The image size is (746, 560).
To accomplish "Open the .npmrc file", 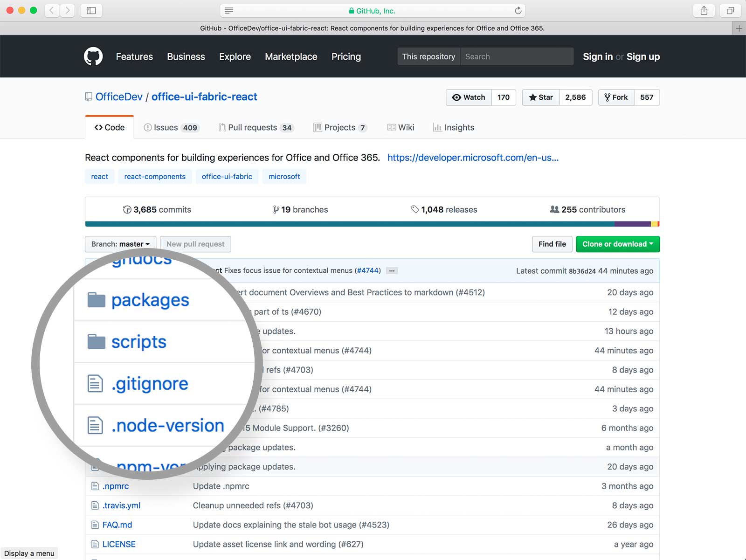I will click(116, 486).
